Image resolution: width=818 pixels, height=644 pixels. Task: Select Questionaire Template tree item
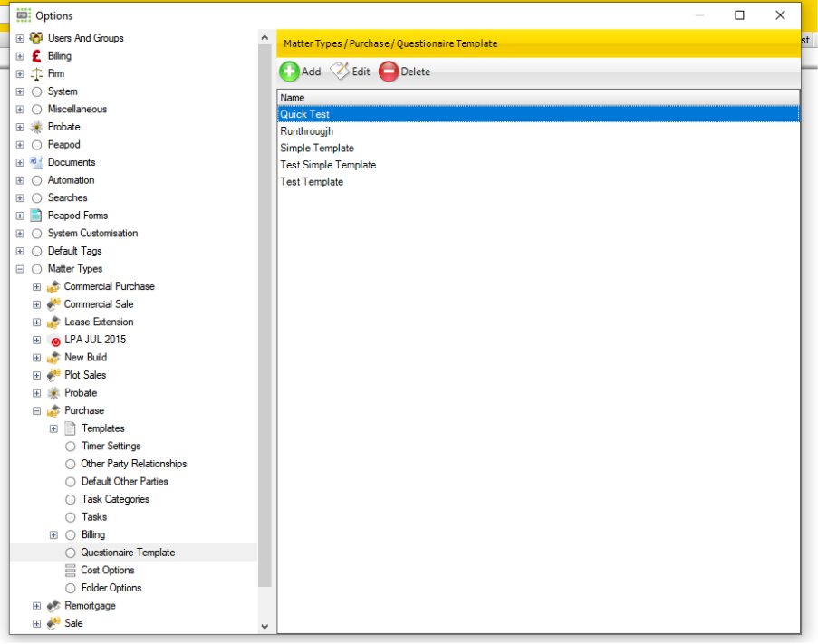[128, 553]
